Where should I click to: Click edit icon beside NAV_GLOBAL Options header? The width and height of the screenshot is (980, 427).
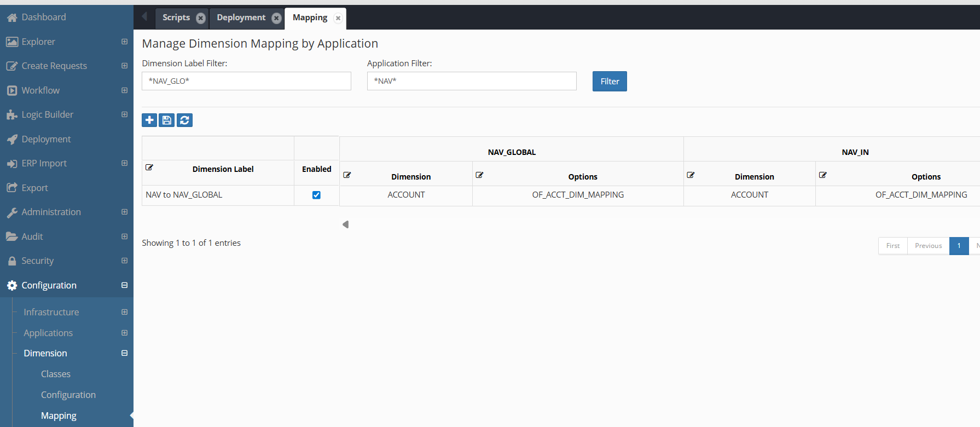pyautogui.click(x=479, y=175)
